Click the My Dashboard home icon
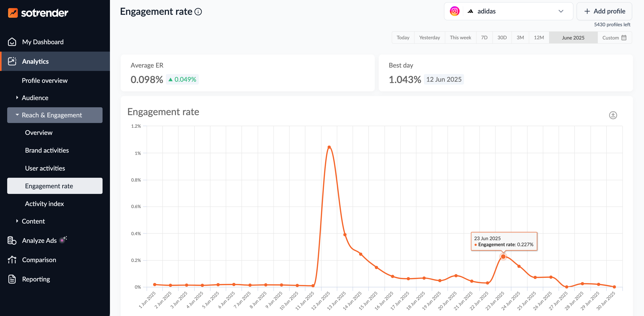The height and width of the screenshot is (316, 644). [12, 42]
